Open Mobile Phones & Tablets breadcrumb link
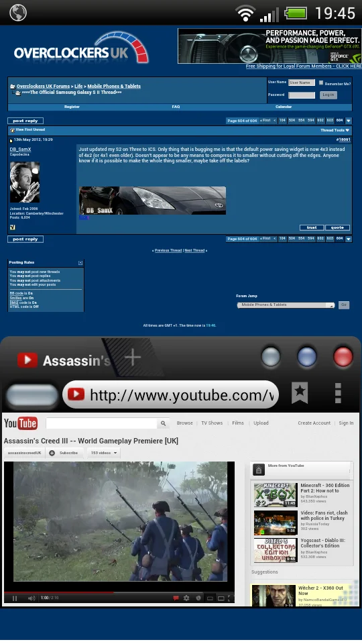 coord(114,87)
